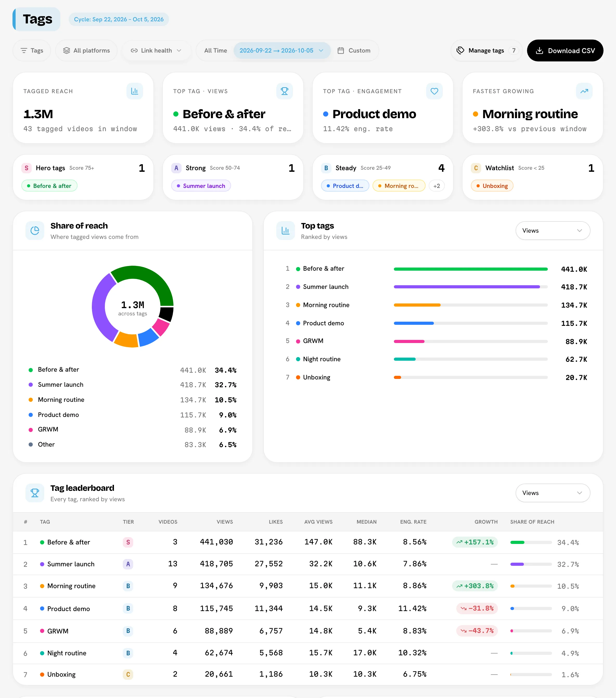Open the Views dropdown in Tag leaderboard

tap(553, 493)
